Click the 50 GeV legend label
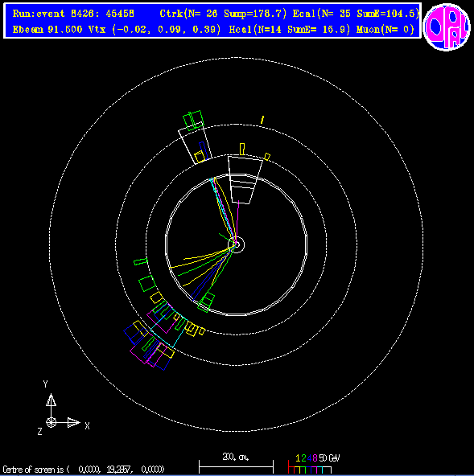Screen dimensions: 474x476 (329, 458)
